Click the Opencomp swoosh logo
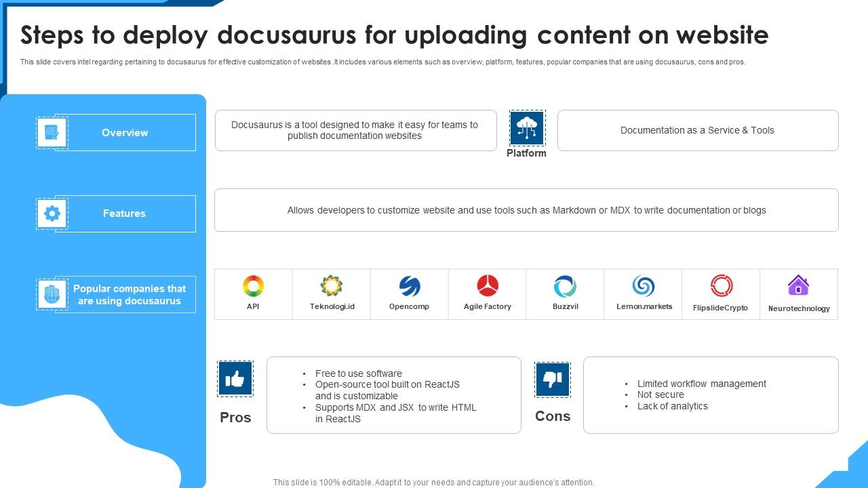 409,285
